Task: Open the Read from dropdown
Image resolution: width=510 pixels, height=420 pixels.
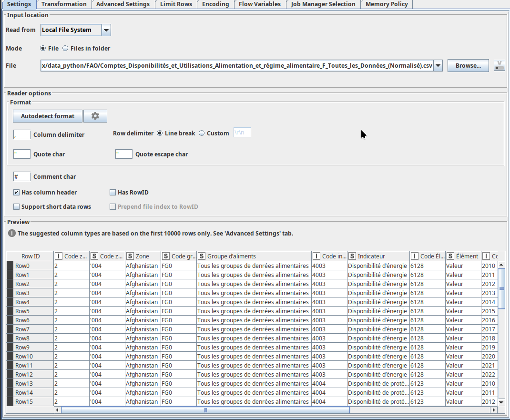Action: [106, 30]
